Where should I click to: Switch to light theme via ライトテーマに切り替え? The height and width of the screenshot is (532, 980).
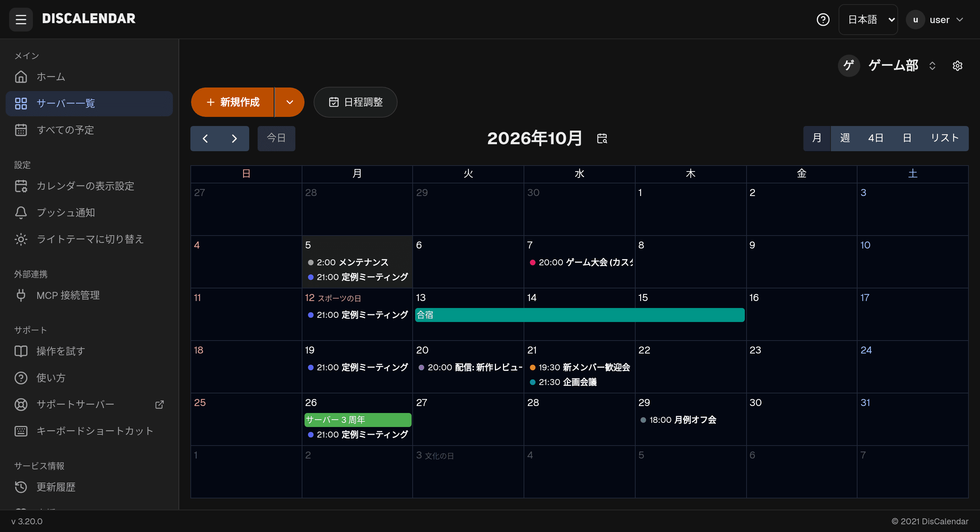coord(89,239)
